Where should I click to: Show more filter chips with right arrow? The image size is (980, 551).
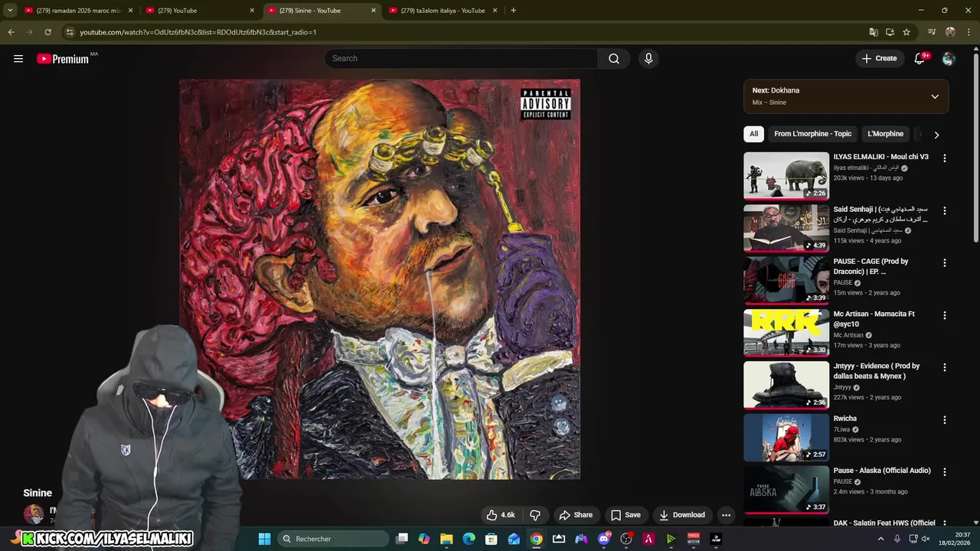(936, 135)
